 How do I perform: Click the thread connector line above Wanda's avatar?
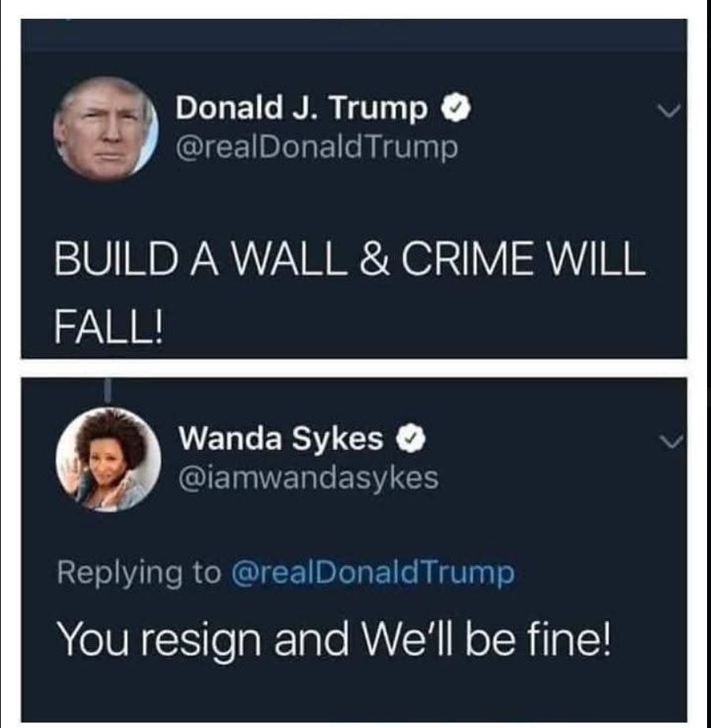coord(109,391)
